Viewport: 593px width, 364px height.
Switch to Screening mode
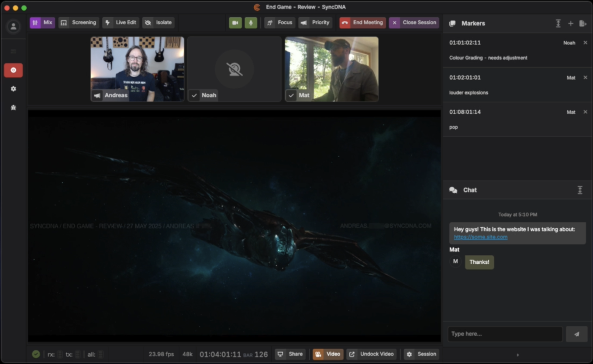[x=79, y=23]
